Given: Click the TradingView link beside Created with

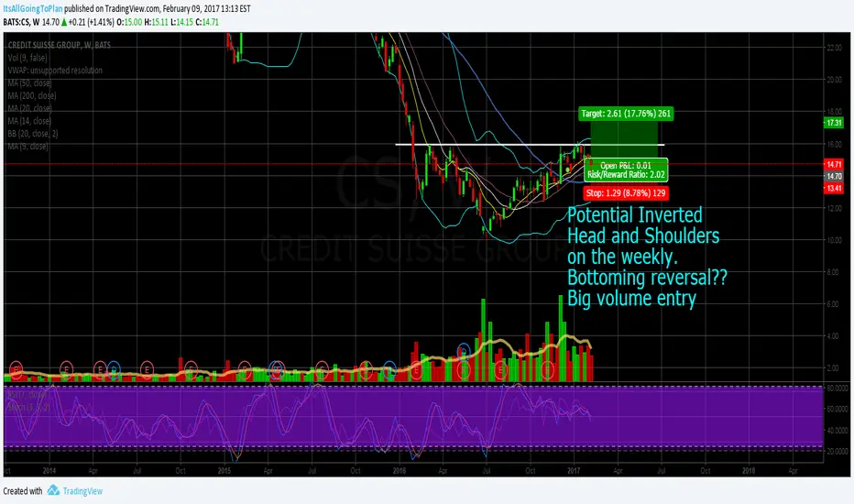Looking at the screenshot, I should click(82, 491).
